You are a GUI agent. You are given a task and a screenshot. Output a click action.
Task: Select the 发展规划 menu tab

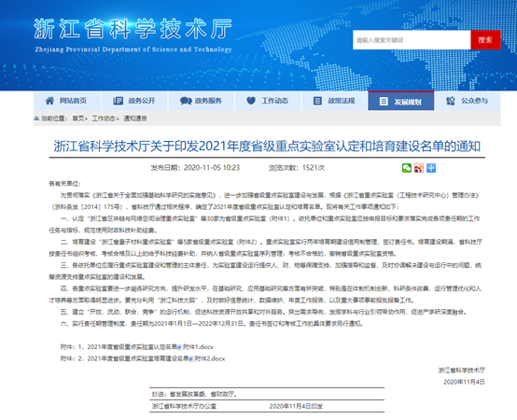point(401,101)
